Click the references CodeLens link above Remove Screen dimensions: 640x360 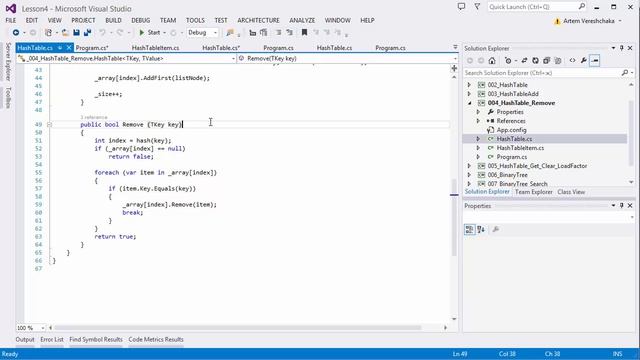(x=94, y=118)
